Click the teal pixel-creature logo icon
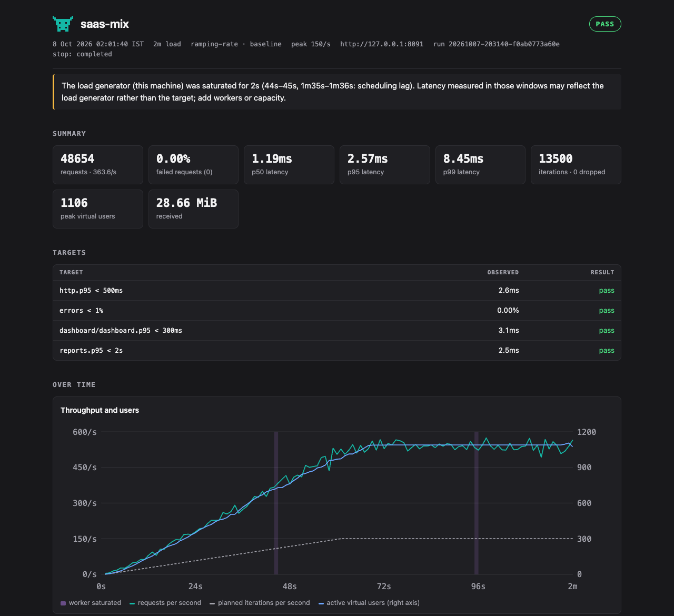Viewport: 674px width, 616px height. pos(63,24)
